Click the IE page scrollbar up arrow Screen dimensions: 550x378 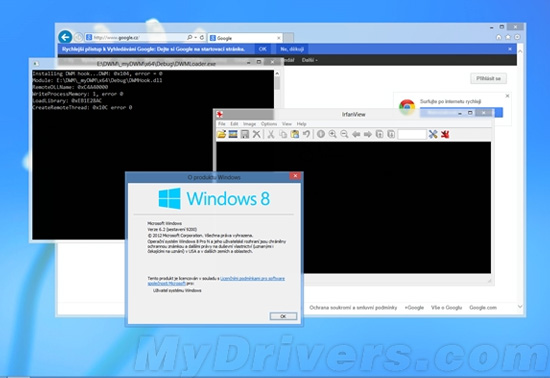[520, 51]
